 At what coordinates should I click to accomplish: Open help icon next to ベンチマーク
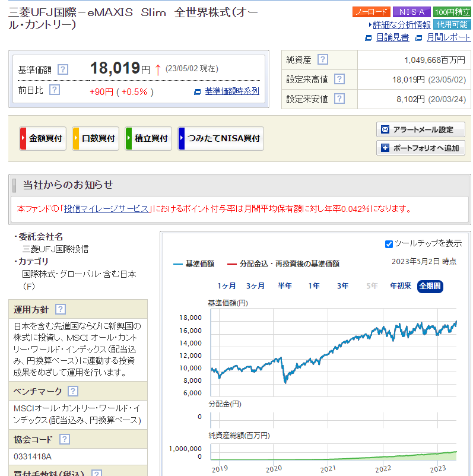[73, 391]
